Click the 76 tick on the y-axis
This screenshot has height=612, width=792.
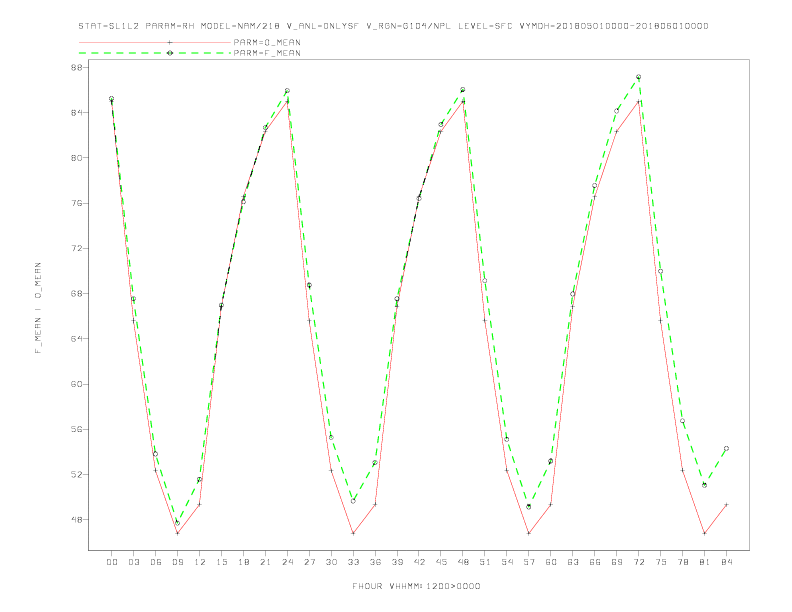[x=77, y=203]
